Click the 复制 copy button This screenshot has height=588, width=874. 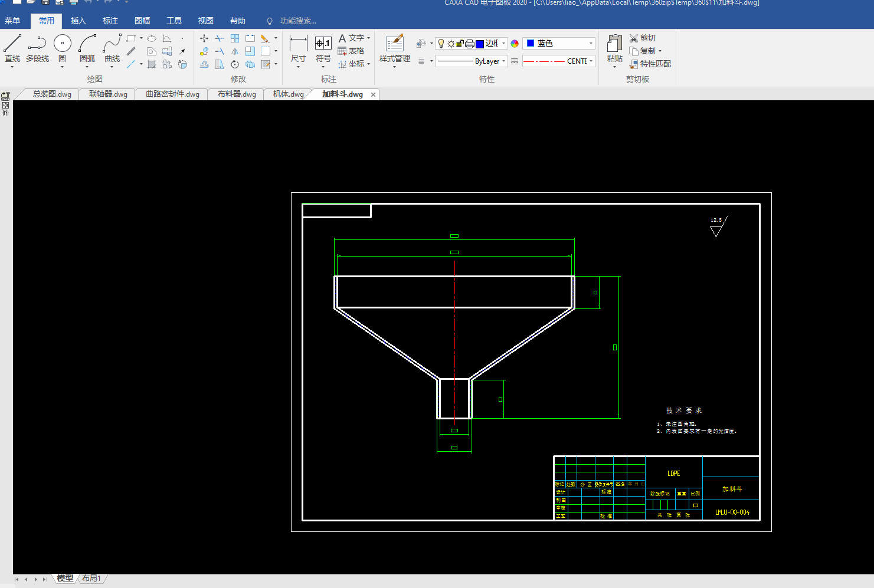[x=642, y=51]
